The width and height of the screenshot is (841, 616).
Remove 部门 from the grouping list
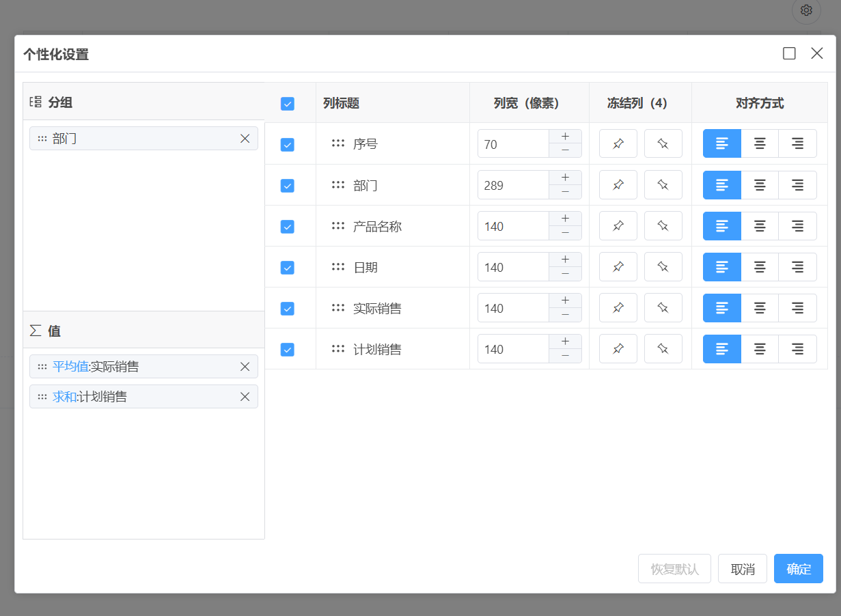(245, 139)
